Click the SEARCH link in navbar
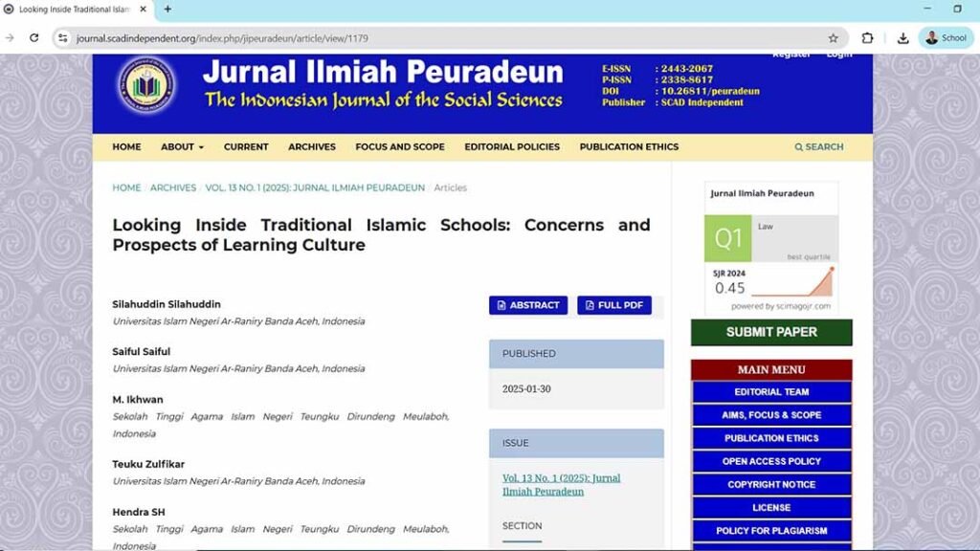980x551 pixels. (x=819, y=147)
